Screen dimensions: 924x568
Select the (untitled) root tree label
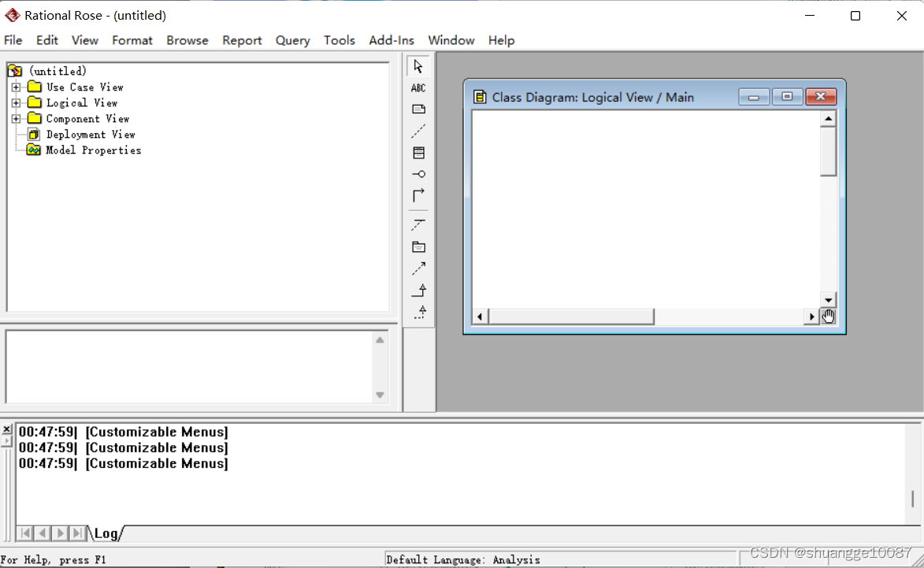(x=58, y=71)
